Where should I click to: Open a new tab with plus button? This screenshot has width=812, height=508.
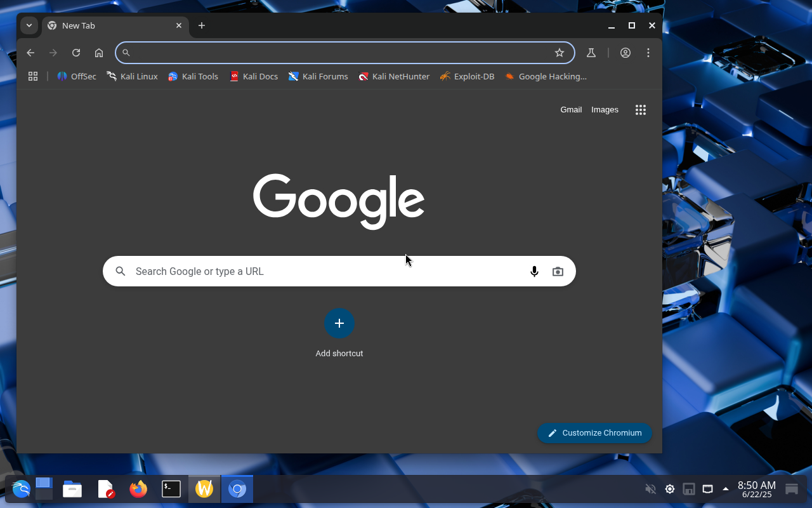(202, 25)
